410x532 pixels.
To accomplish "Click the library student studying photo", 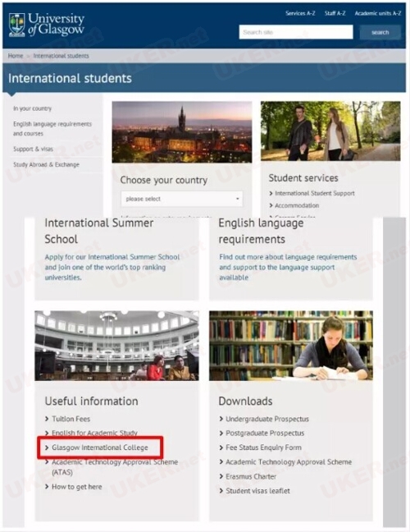I will tap(291, 346).
